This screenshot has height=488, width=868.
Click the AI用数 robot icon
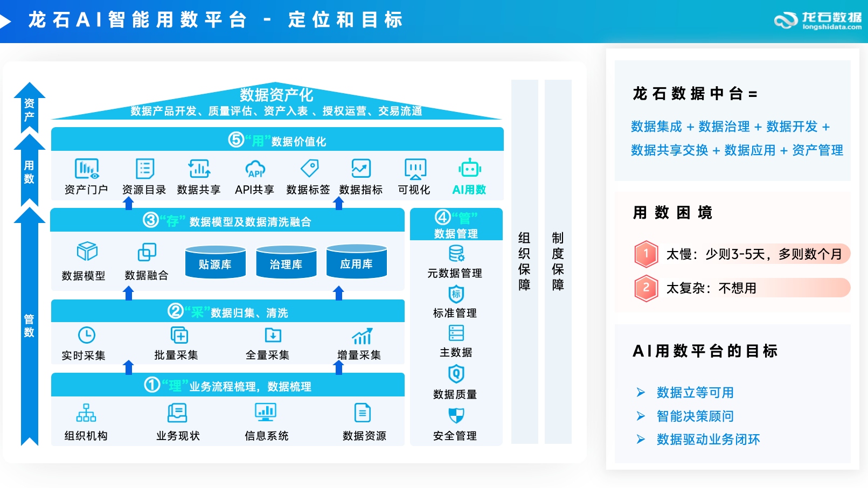(470, 168)
